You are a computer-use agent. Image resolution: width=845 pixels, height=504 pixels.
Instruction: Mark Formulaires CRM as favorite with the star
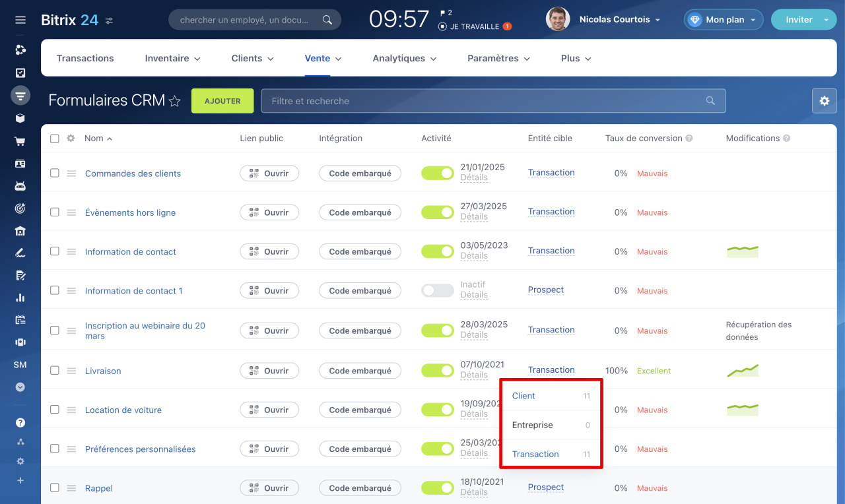pyautogui.click(x=175, y=101)
